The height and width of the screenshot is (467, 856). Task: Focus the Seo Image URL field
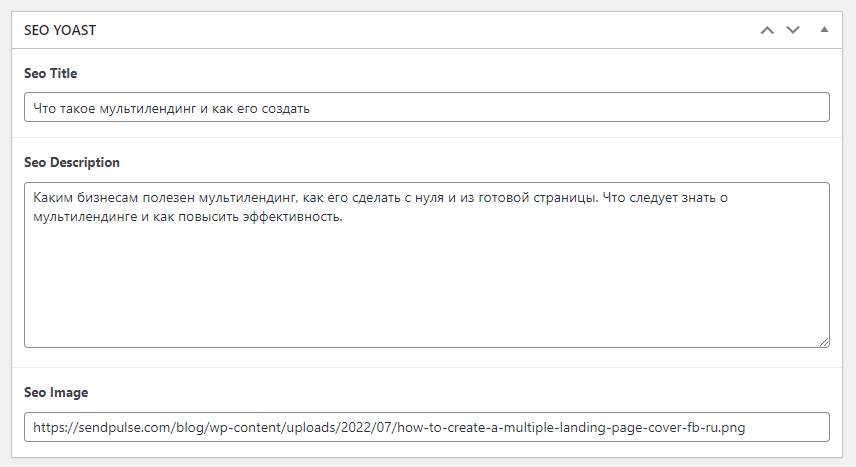pos(427,427)
